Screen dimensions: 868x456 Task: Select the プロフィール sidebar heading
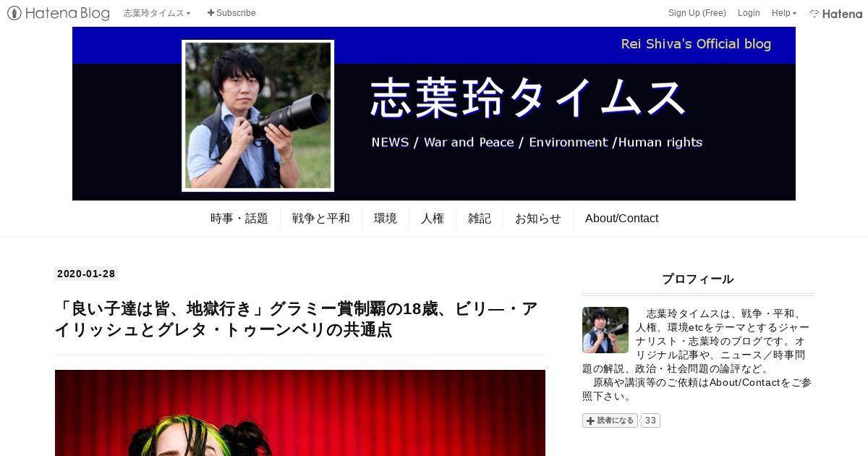click(x=698, y=279)
